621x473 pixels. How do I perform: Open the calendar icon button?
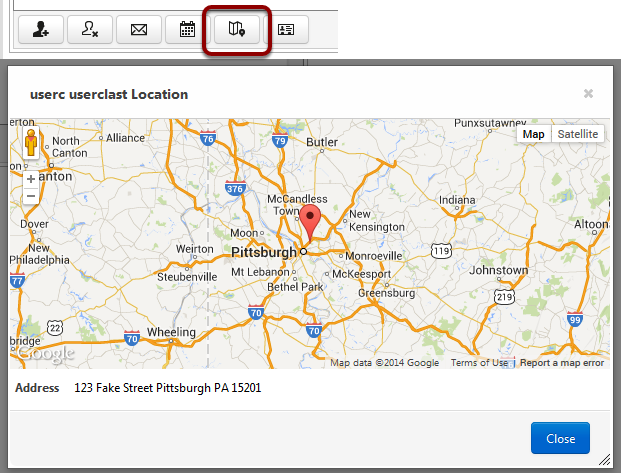pos(187,29)
